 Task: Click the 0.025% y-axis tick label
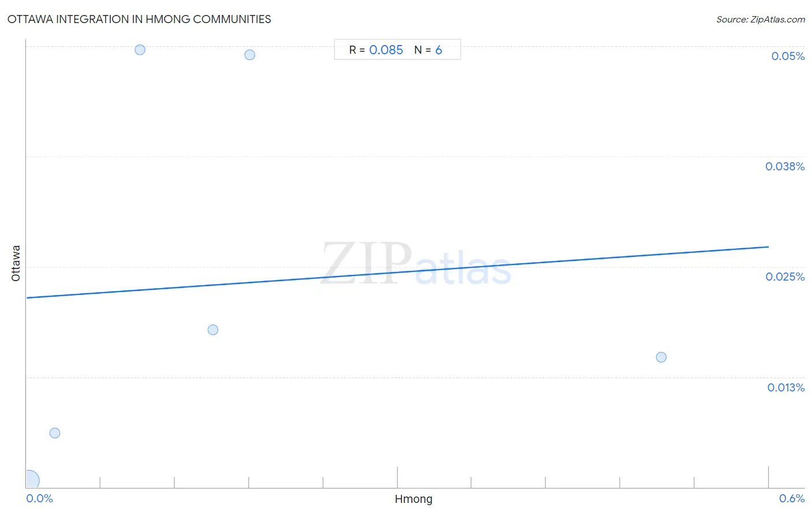785,277
